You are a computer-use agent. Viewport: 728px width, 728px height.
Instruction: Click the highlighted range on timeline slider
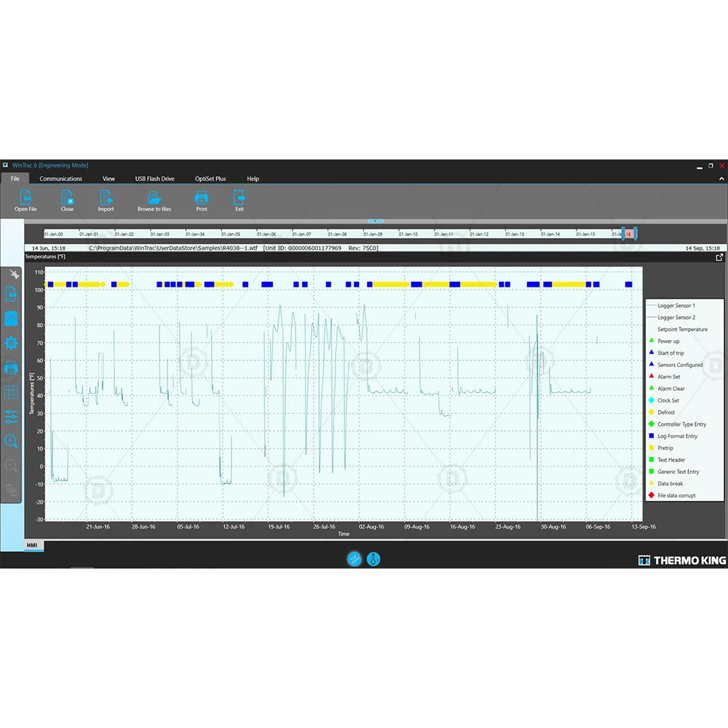[629, 234]
